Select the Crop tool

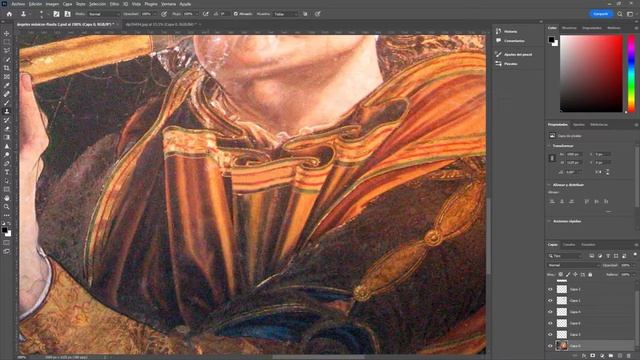pyautogui.click(x=7, y=68)
